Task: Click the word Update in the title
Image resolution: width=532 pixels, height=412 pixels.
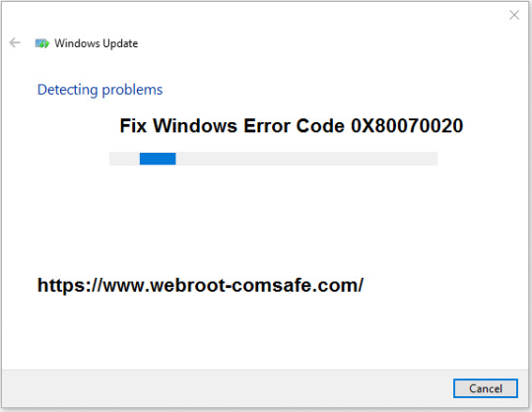Action: [x=120, y=43]
